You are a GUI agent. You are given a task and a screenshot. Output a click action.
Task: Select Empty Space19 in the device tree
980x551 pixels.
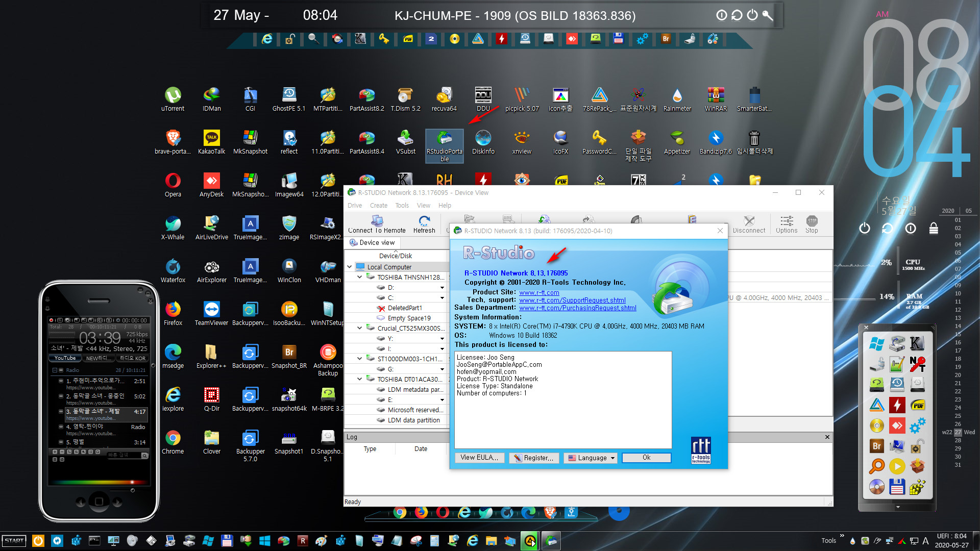409,318
